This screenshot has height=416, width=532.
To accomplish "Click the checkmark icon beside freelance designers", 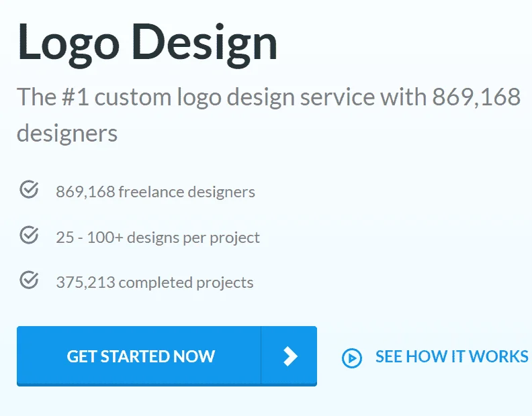I will (29, 191).
